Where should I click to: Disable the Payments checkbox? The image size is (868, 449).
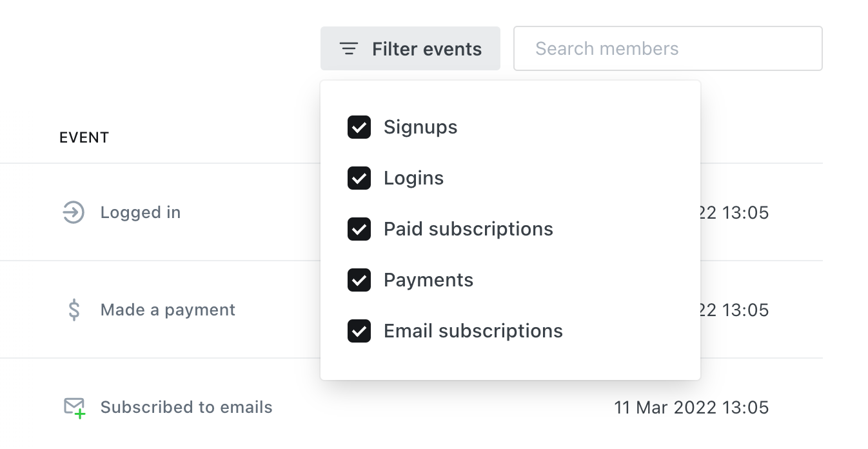359,280
